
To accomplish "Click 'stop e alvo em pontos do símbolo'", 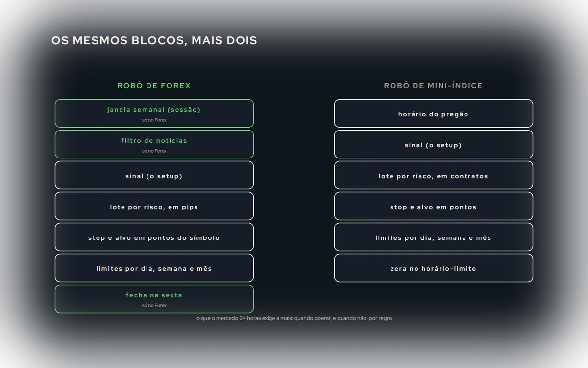I will [x=154, y=237].
